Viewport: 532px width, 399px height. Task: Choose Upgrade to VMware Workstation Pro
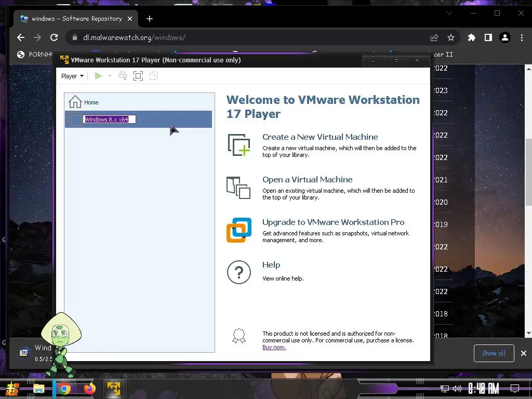click(x=333, y=222)
